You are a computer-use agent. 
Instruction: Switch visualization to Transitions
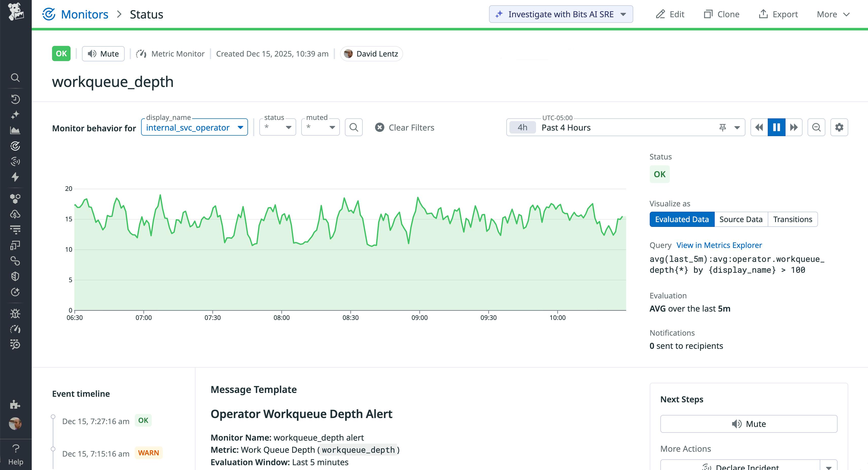coord(793,219)
